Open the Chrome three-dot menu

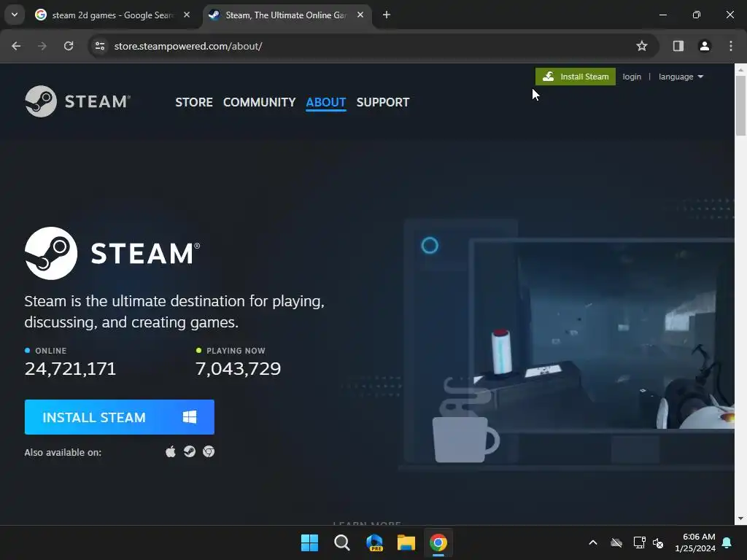point(731,46)
